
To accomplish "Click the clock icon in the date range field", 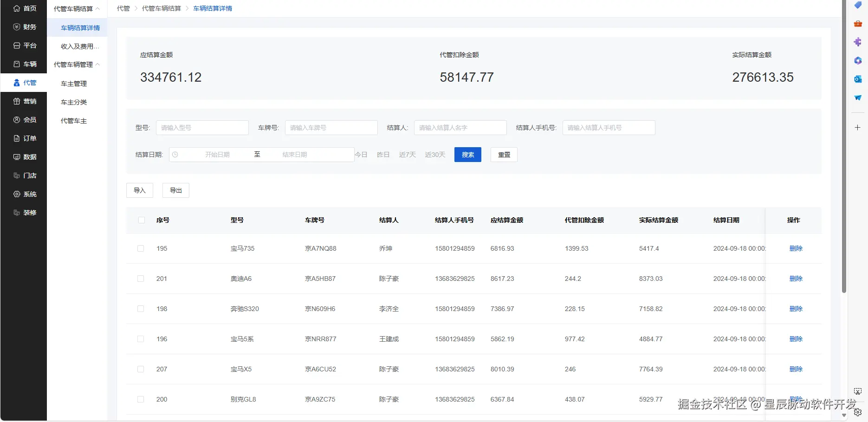I will click(175, 155).
